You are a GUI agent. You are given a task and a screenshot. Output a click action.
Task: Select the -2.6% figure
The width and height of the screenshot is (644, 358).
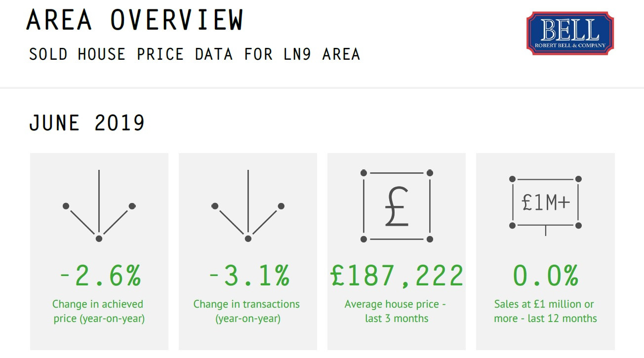[x=100, y=276]
